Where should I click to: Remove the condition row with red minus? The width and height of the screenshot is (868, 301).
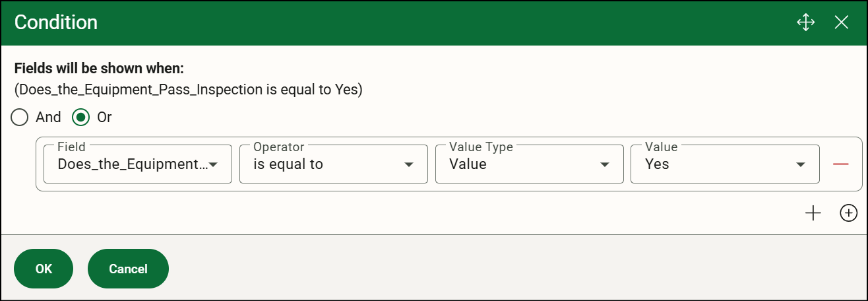tap(840, 164)
